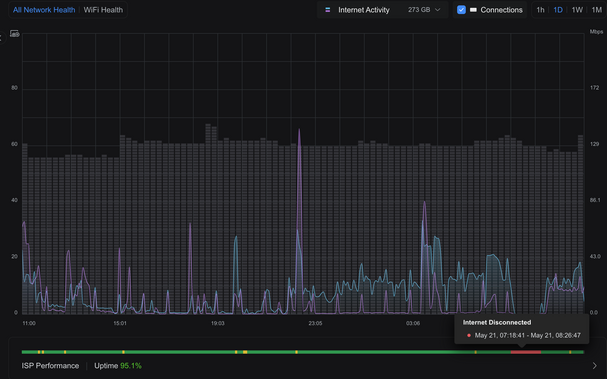Viewport: 607px width, 379px height.
Task: Click the Internet Activity legend icon
Action: click(328, 10)
